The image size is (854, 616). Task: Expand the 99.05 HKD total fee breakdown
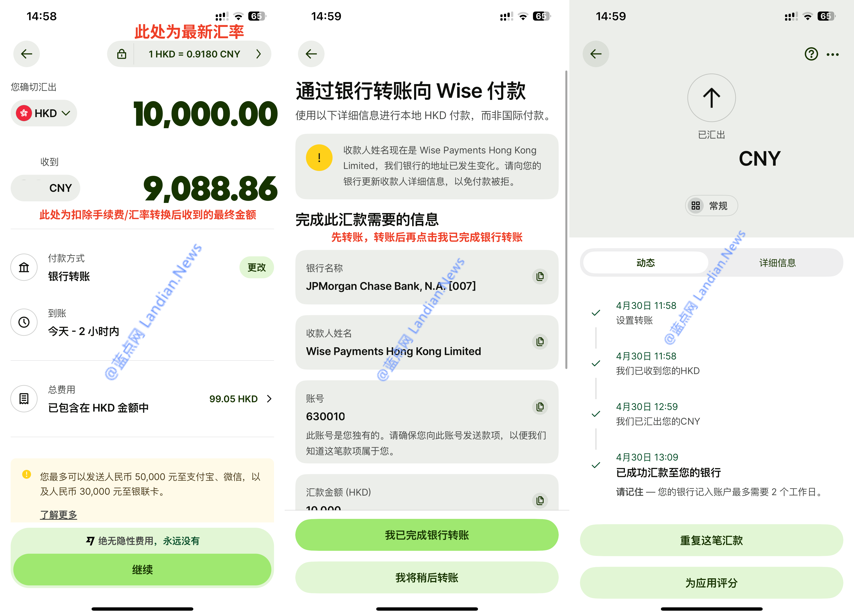click(240, 399)
